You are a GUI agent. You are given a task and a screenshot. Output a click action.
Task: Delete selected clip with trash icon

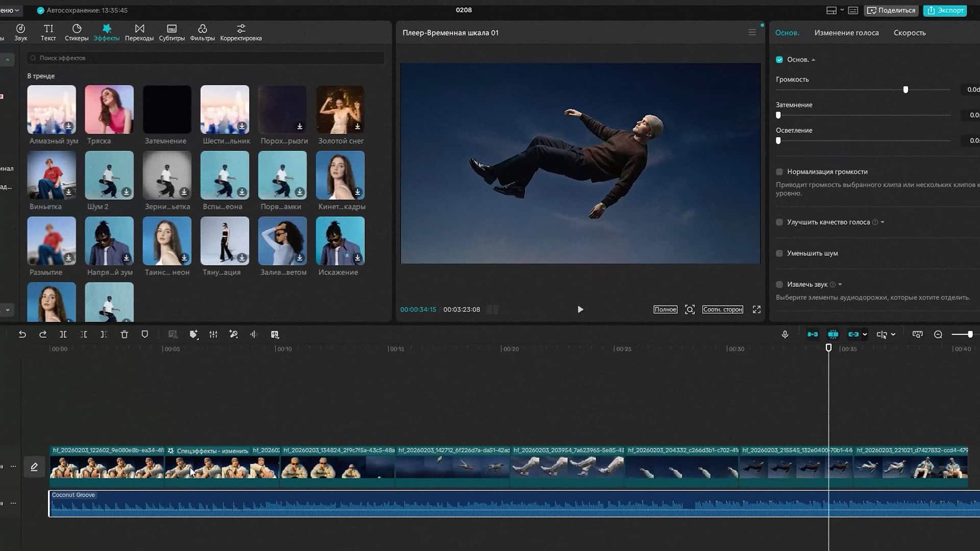tap(124, 335)
